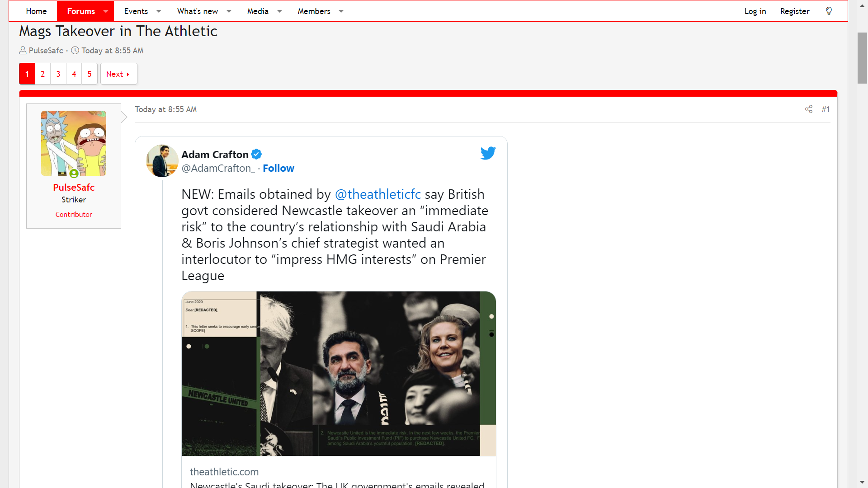
Task: Toggle the lightbulb style switcher icon
Action: tap(829, 11)
